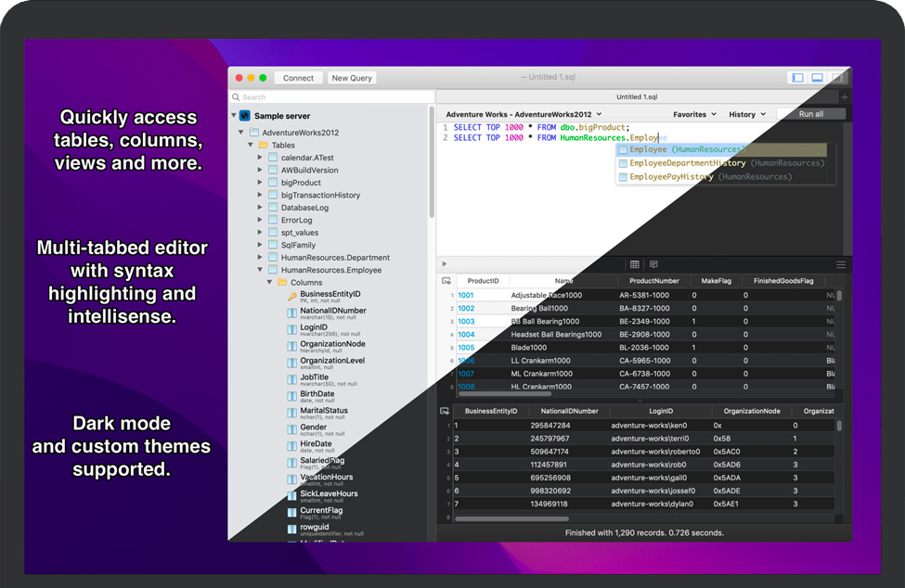Choose EmployeePayHistory autocomplete suggestion

pyautogui.click(x=722, y=177)
